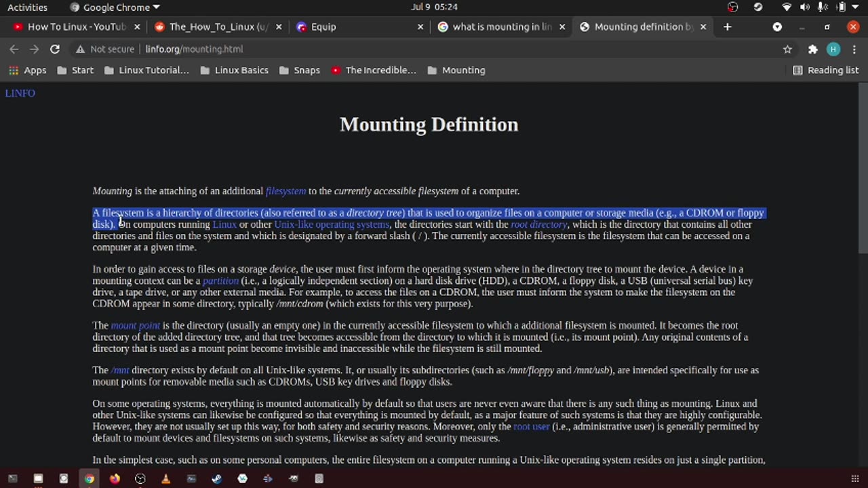Follow the 'root user' link
Screen dimensions: 868x488
click(531, 426)
